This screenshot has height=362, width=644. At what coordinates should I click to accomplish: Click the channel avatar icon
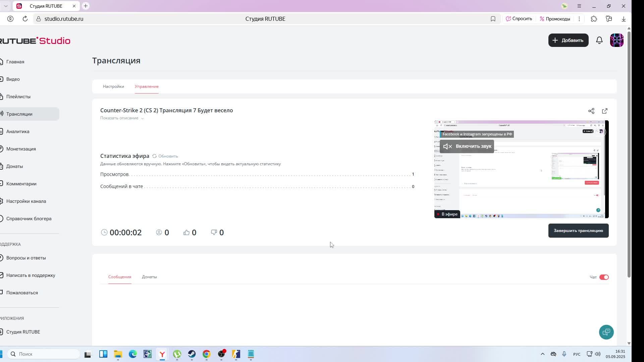point(616,40)
